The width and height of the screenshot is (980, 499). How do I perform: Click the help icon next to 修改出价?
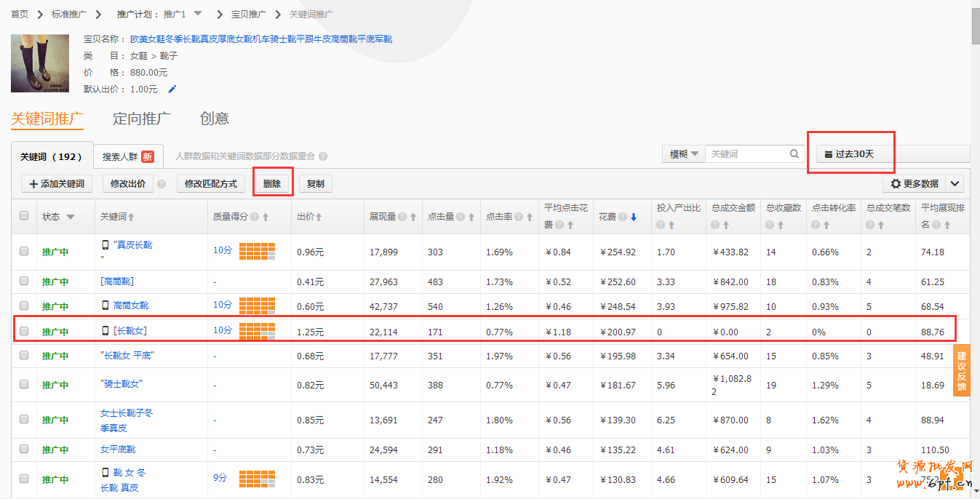(162, 184)
